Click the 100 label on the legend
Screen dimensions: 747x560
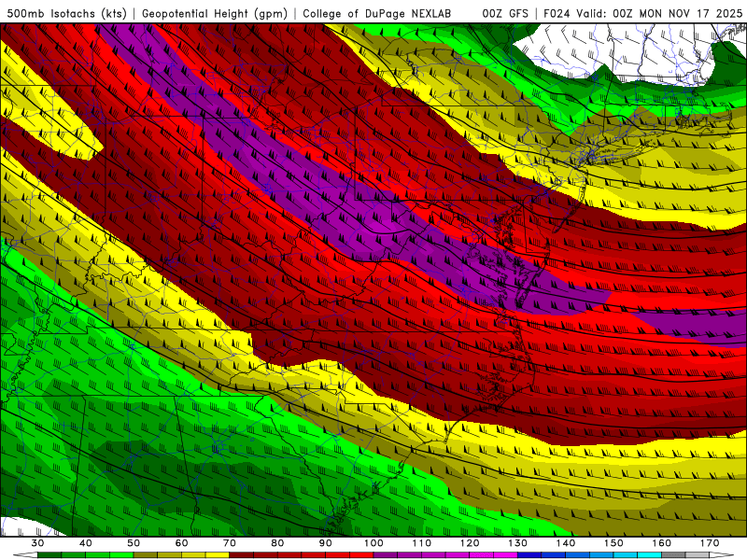(x=373, y=543)
